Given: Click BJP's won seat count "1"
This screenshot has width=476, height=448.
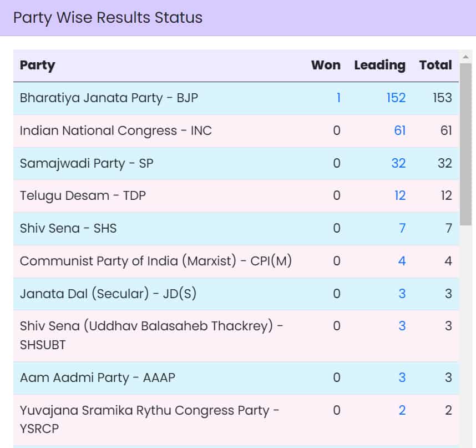Looking at the screenshot, I should (339, 98).
